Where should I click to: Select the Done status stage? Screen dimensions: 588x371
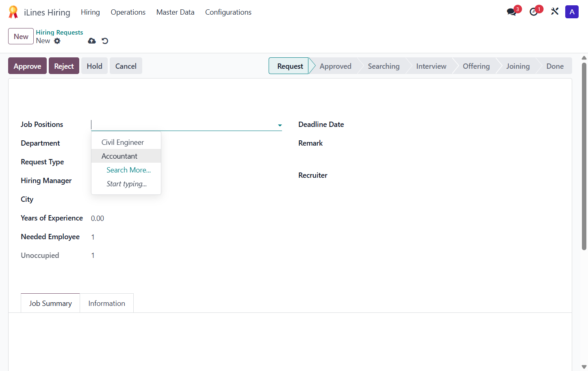point(555,66)
